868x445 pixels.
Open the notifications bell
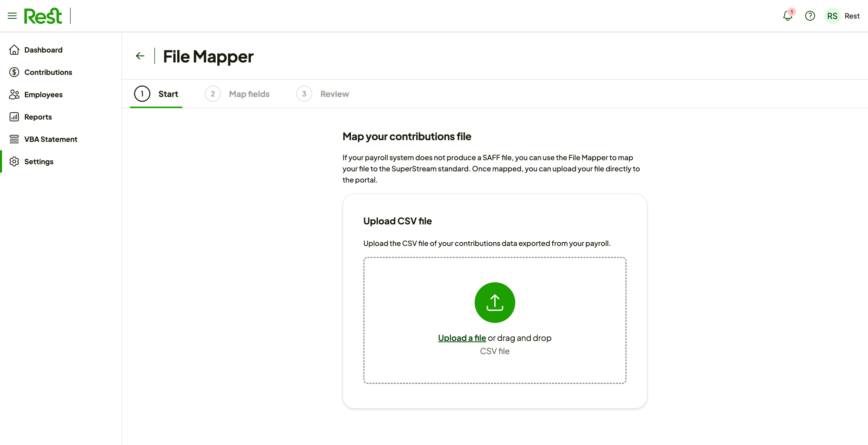pyautogui.click(x=787, y=16)
